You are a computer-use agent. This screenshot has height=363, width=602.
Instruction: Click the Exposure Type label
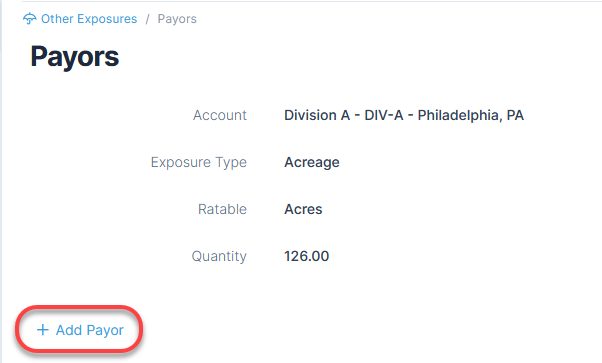(x=198, y=162)
